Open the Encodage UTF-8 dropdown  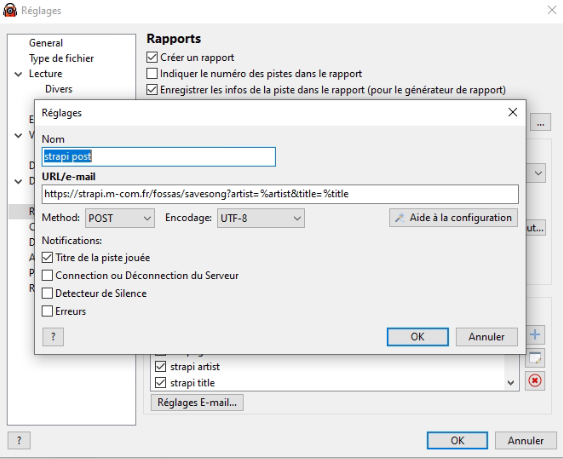pyautogui.click(x=261, y=218)
